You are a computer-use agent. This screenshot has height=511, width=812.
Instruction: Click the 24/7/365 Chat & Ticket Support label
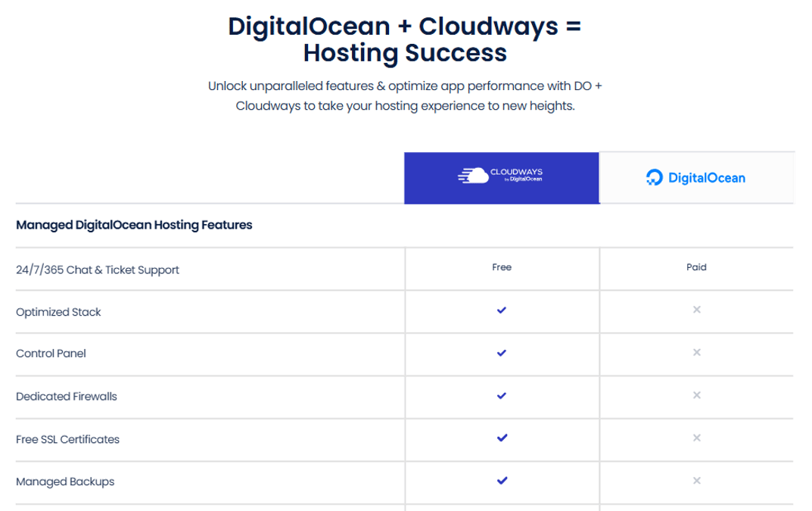click(x=97, y=270)
